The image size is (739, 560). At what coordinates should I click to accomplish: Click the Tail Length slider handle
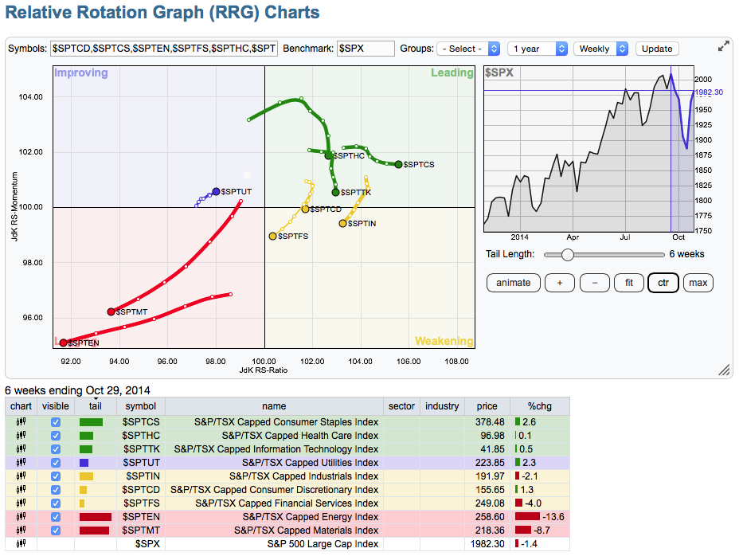point(567,255)
